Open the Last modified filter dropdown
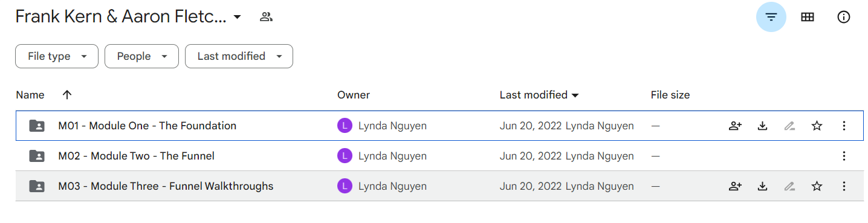Image resolution: width=868 pixels, height=223 pixels. coord(239,56)
